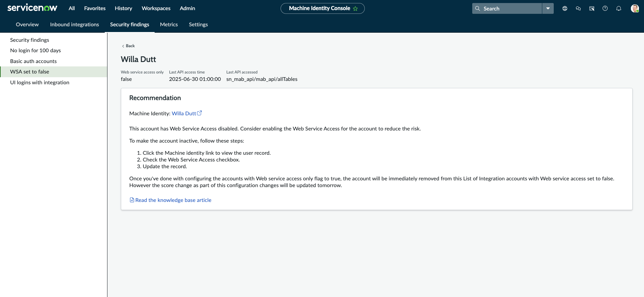Click the Web service access only label
Viewport: 644px width, 297px height.
coord(142,72)
